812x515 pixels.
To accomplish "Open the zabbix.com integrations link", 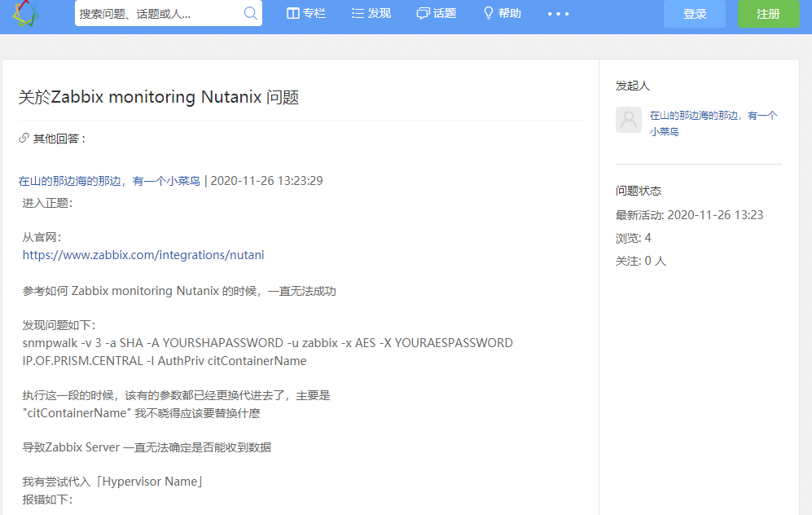I will tap(143, 255).
